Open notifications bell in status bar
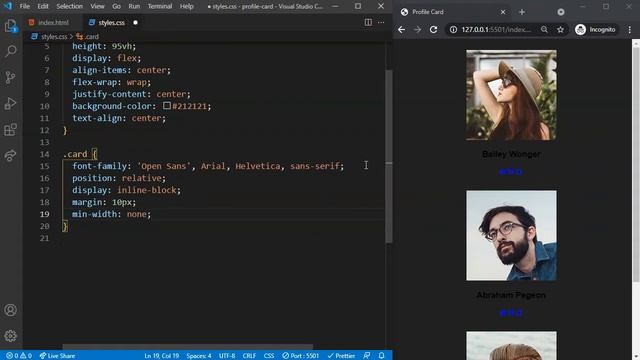 tap(381, 356)
